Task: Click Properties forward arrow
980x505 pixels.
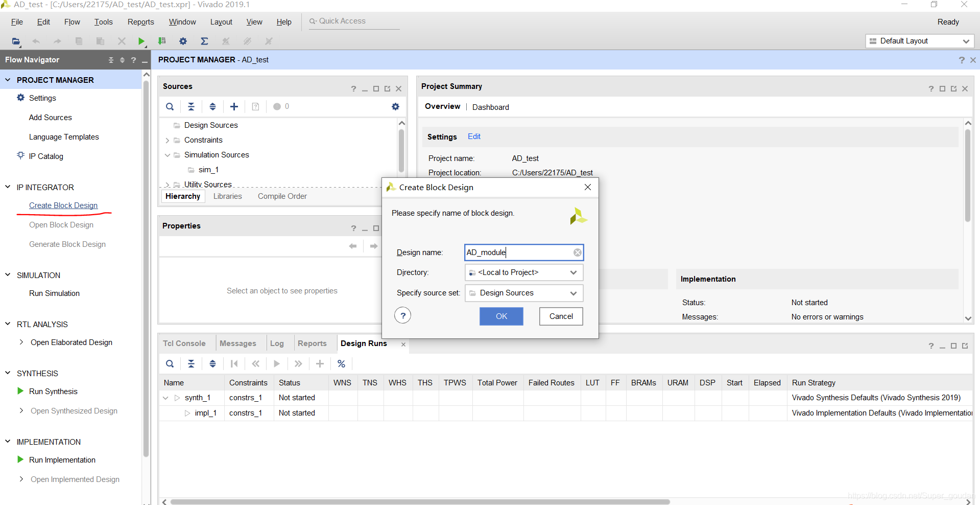Action: click(374, 246)
